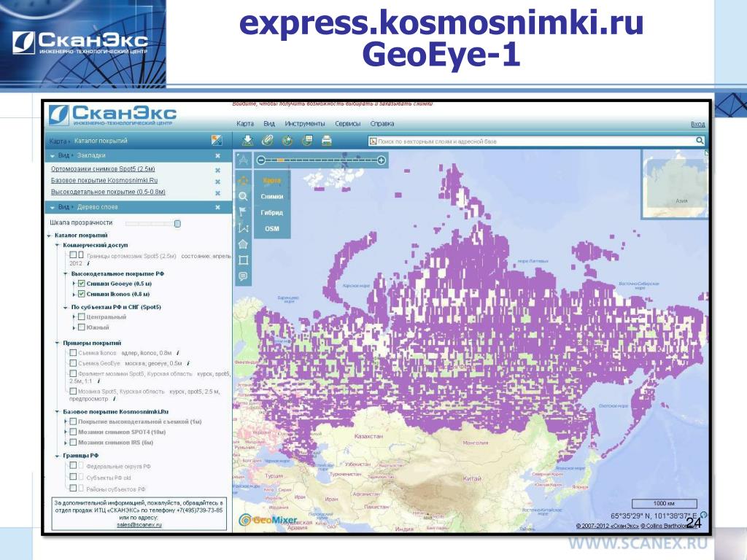Click info icon next to Съемка GeoEye

tap(188, 363)
